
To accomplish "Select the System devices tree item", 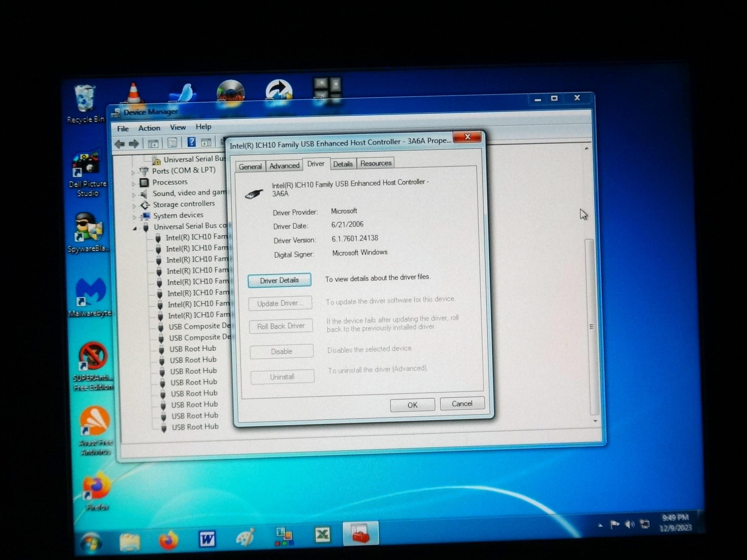I will 178,215.
